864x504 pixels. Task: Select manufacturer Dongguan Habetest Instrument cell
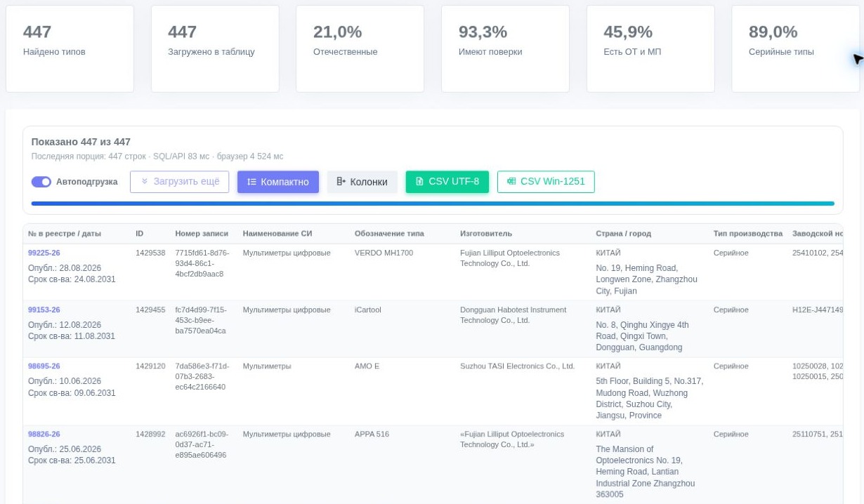(x=513, y=315)
